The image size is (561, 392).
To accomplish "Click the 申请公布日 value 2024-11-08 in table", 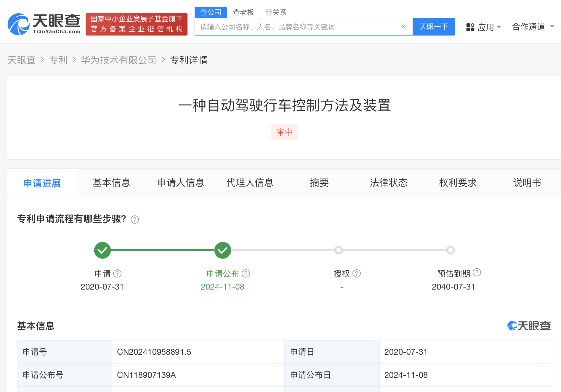I will 406,375.
